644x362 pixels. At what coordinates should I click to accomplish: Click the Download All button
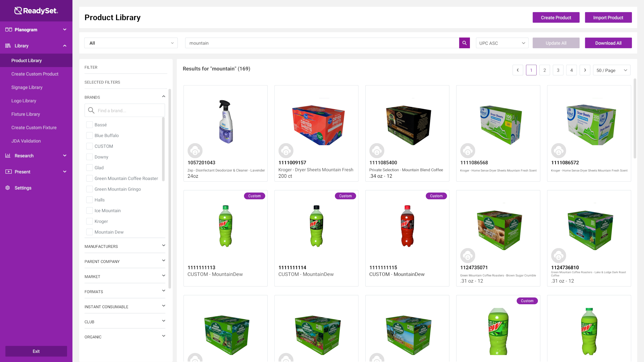click(x=608, y=43)
